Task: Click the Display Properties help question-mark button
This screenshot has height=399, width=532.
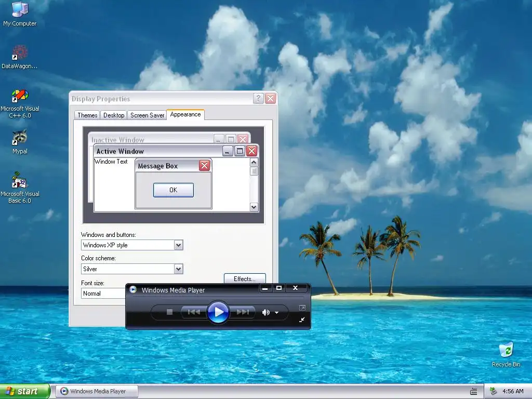Action: click(x=258, y=98)
